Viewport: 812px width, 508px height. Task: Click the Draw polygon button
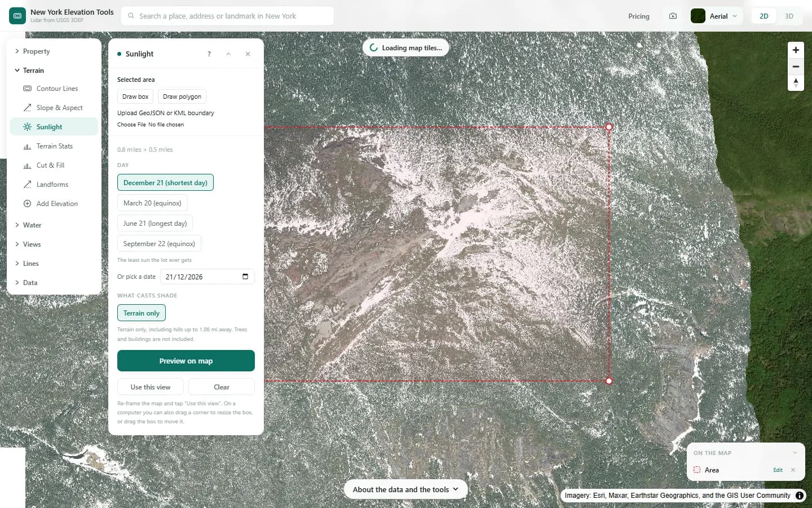pyautogui.click(x=182, y=97)
